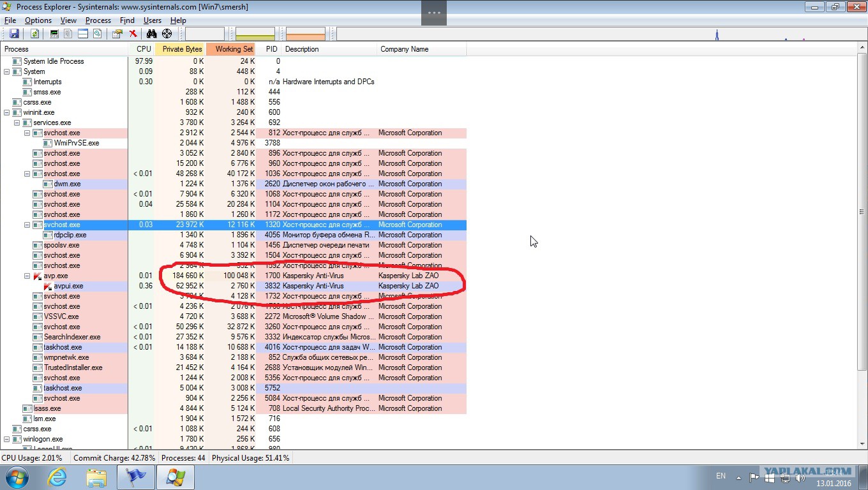This screenshot has width=868, height=490.
Task: Open the Windows Start button
Action: [x=16, y=477]
